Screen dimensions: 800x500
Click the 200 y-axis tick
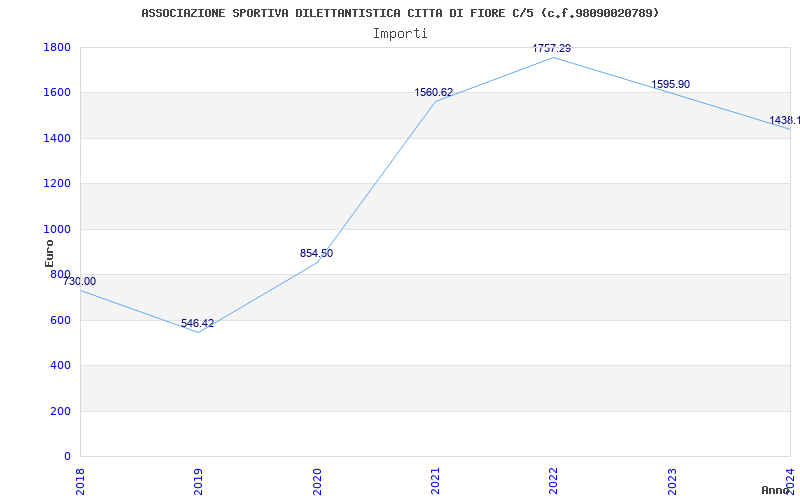pos(60,411)
